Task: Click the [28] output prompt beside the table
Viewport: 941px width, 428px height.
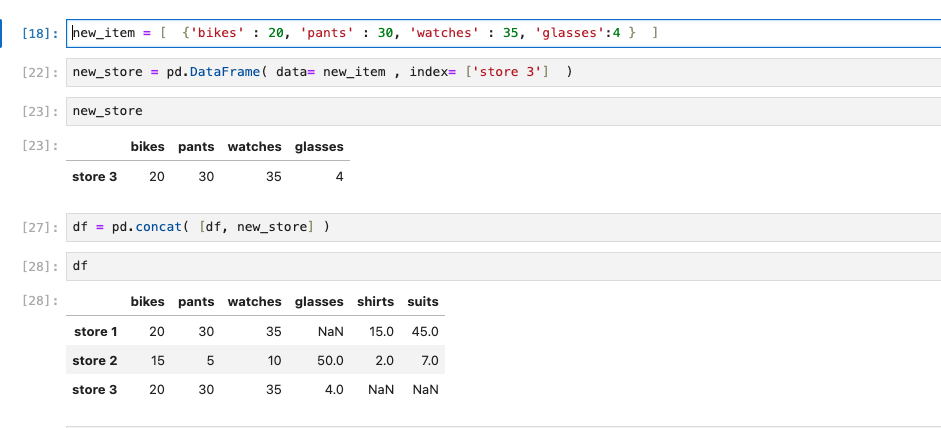Action: point(40,300)
